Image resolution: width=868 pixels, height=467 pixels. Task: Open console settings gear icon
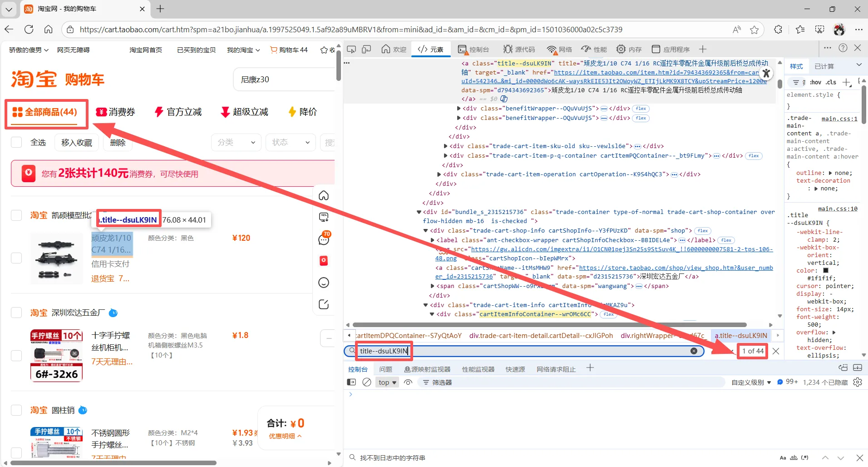[857, 382]
